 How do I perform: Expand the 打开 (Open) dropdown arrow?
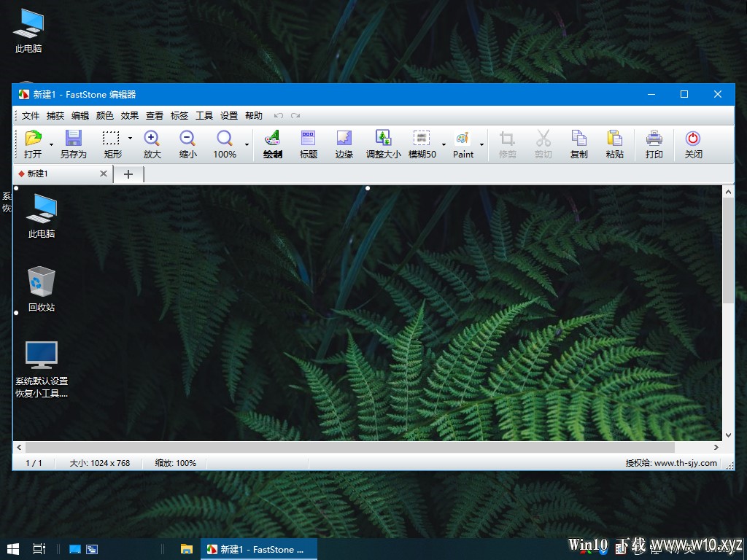[51, 144]
